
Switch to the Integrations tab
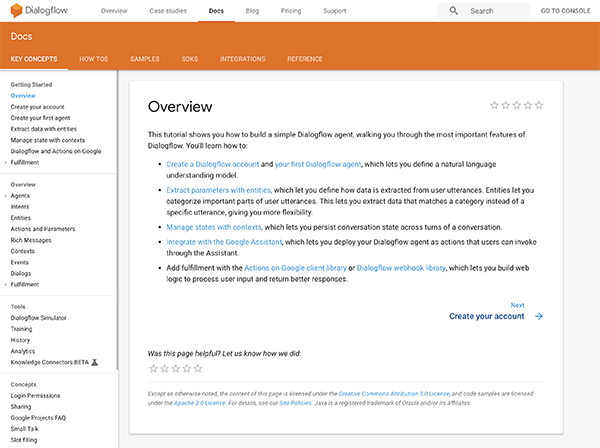(x=243, y=59)
